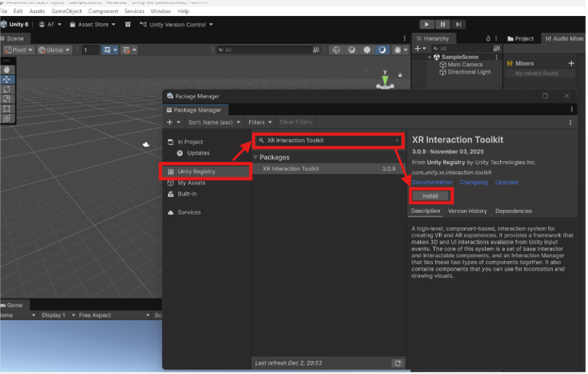Collapse the Packages list section
Viewport: 588px width, 374px height.
tap(255, 157)
